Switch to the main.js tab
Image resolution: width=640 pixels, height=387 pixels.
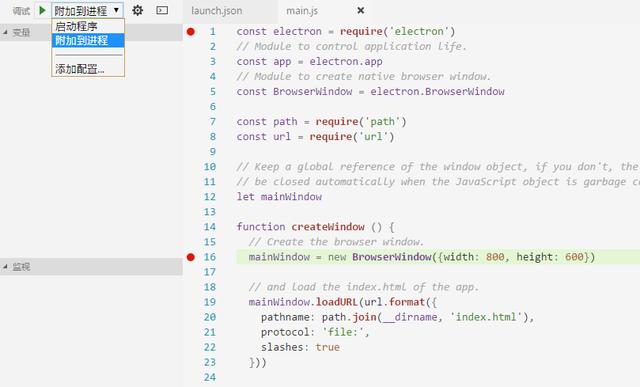tap(302, 11)
